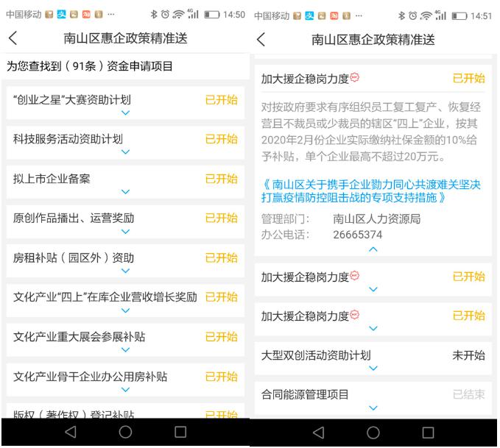Viewport: 500px width, 448px height.
Task: Tap Android back button on right screen
Action: [318, 433]
